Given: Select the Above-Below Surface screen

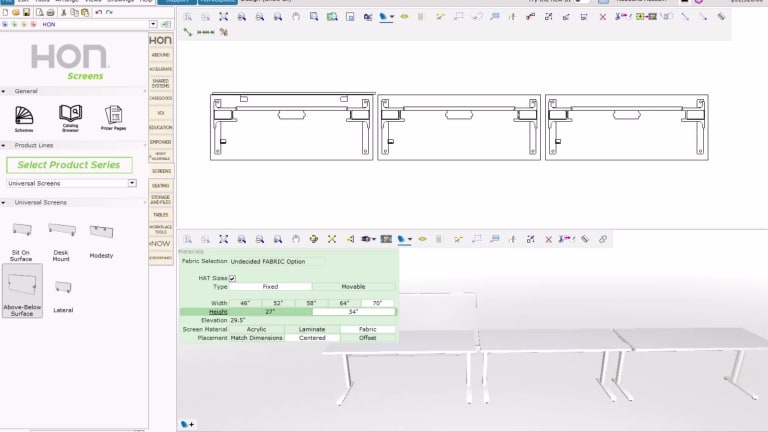Looking at the screenshot, I should tap(22, 291).
